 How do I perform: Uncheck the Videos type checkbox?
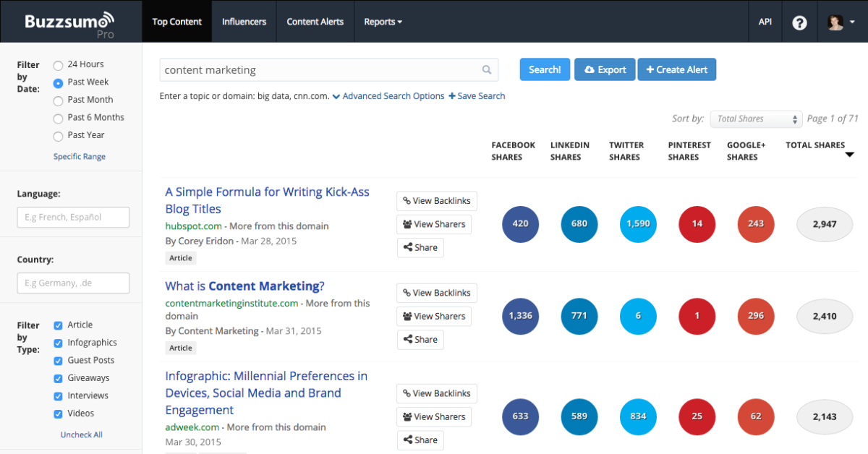point(58,414)
